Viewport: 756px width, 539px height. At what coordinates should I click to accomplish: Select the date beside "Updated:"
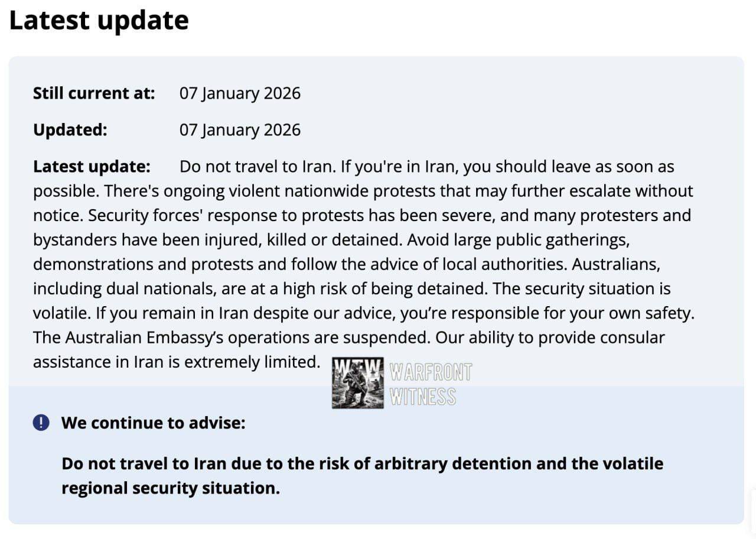coord(240,130)
